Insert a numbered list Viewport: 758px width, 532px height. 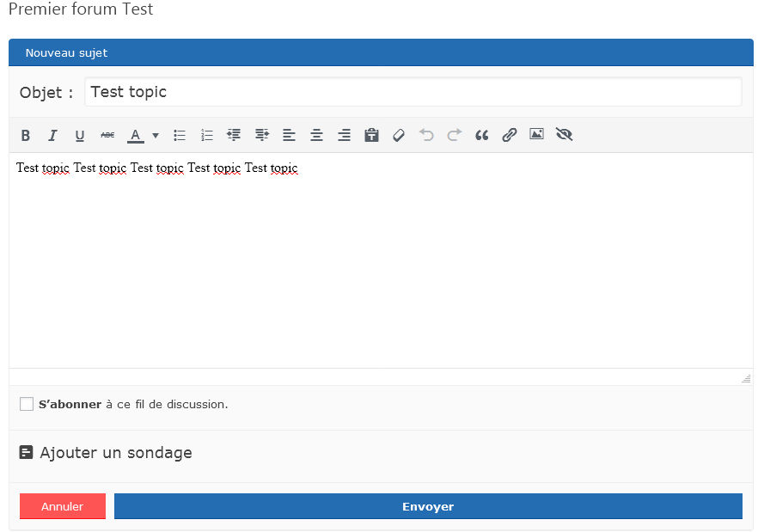(x=206, y=135)
